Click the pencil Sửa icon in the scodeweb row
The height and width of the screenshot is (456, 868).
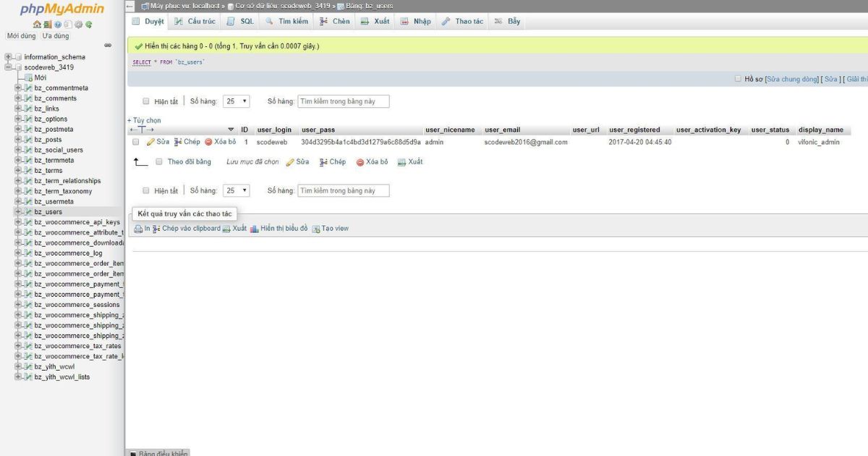(151, 143)
